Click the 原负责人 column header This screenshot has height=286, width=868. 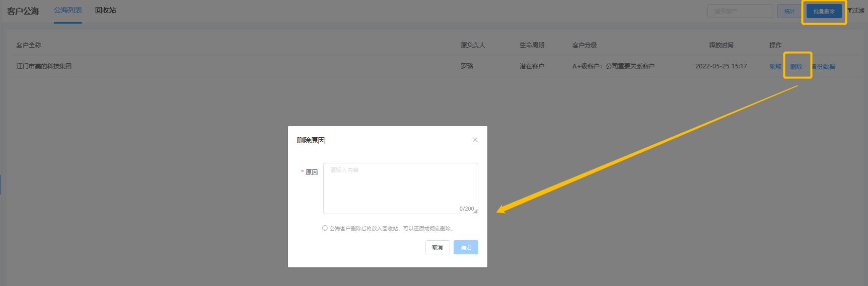(x=473, y=45)
